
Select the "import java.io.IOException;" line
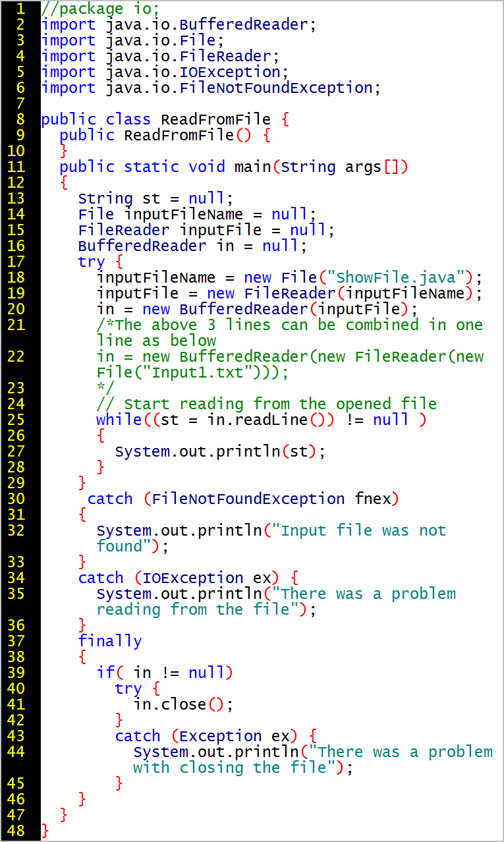pos(165,72)
